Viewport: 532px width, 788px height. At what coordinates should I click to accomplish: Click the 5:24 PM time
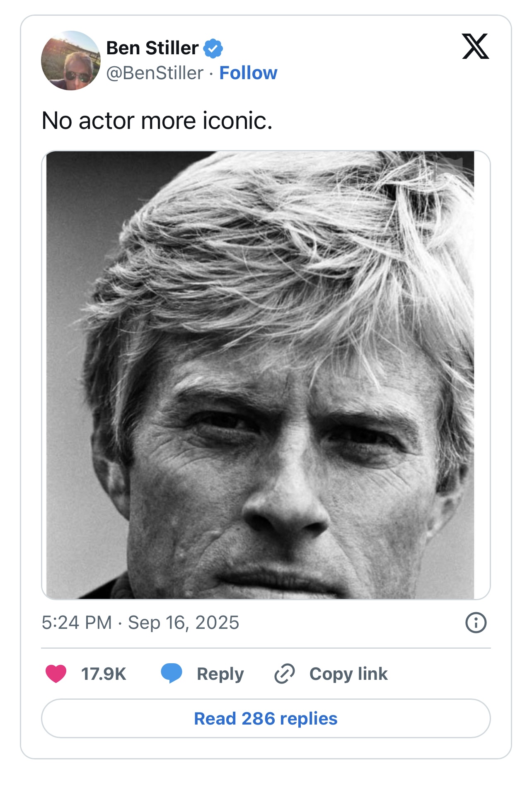pos(77,623)
